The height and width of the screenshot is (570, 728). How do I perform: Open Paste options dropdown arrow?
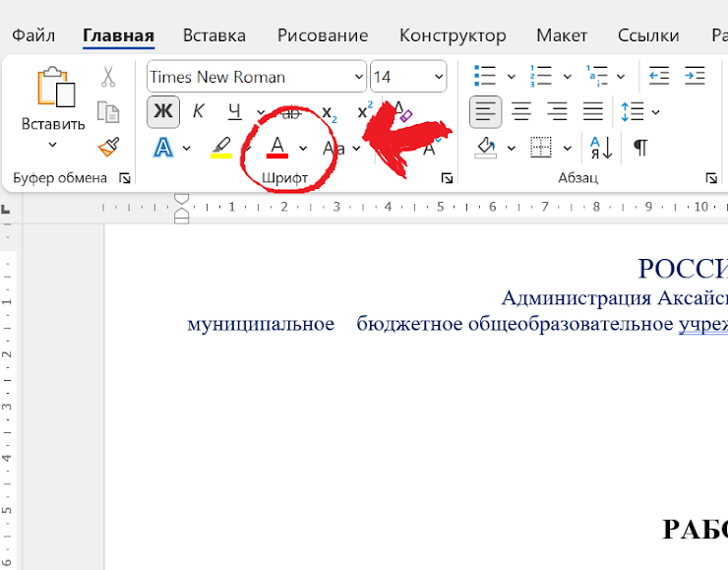(52, 145)
